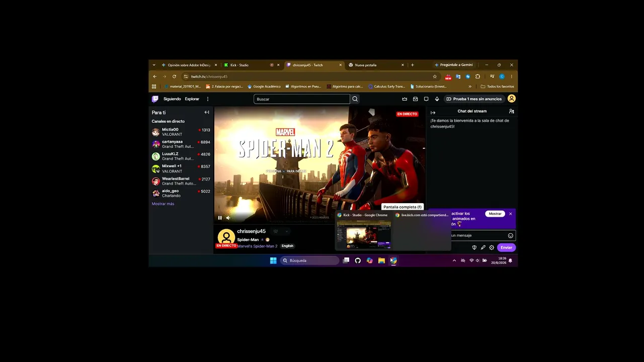Open the Twitch user profile avatar menu
644x362 pixels.
511,99
